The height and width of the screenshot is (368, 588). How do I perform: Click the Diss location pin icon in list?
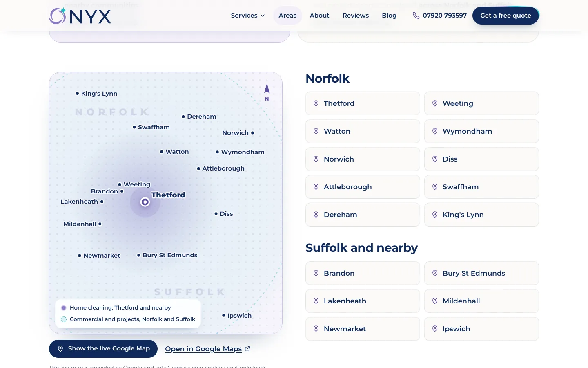(x=435, y=159)
